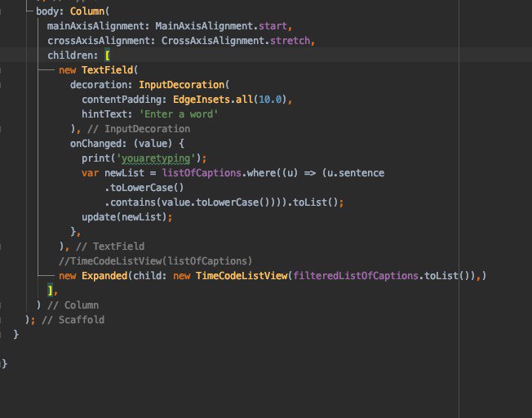Click the 'InputDecoration(' constructor call
The height and width of the screenshot is (418, 532).
click(x=184, y=85)
